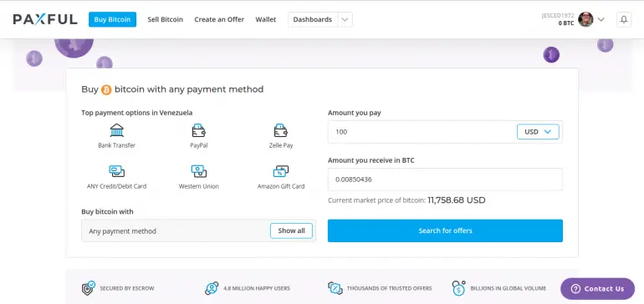
Task: Open the Contact Us chat button
Action: [x=598, y=289]
